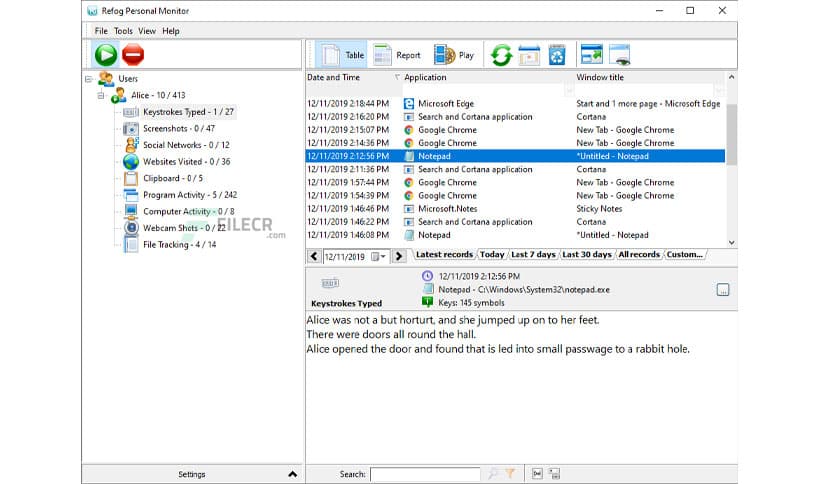Click the Keystrokes Typed keyboard icon in tree
This screenshot has height=484, width=836.
pos(131,112)
